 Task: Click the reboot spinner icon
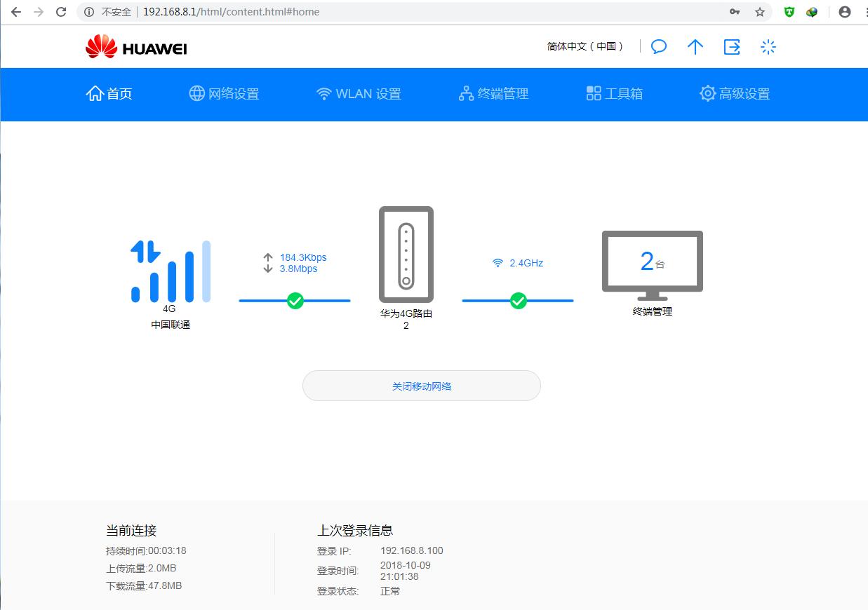[768, 47]
